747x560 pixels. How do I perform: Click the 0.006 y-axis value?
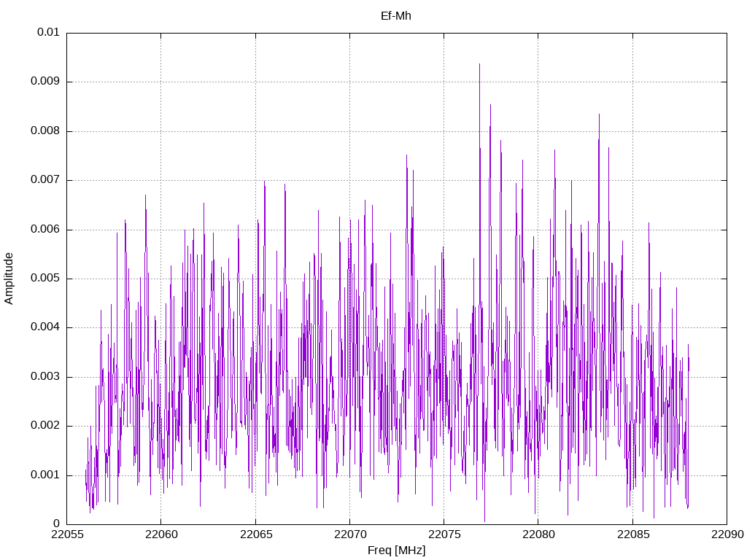point(45,230)
